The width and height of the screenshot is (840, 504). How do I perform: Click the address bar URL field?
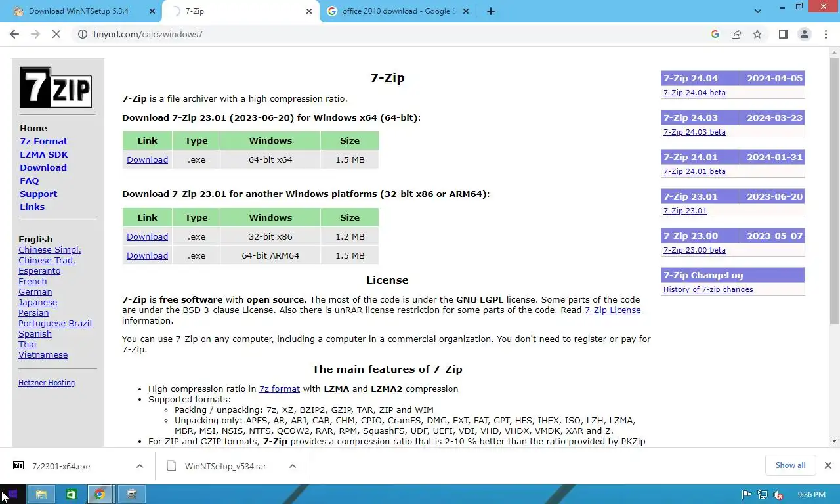click(394, 34)
